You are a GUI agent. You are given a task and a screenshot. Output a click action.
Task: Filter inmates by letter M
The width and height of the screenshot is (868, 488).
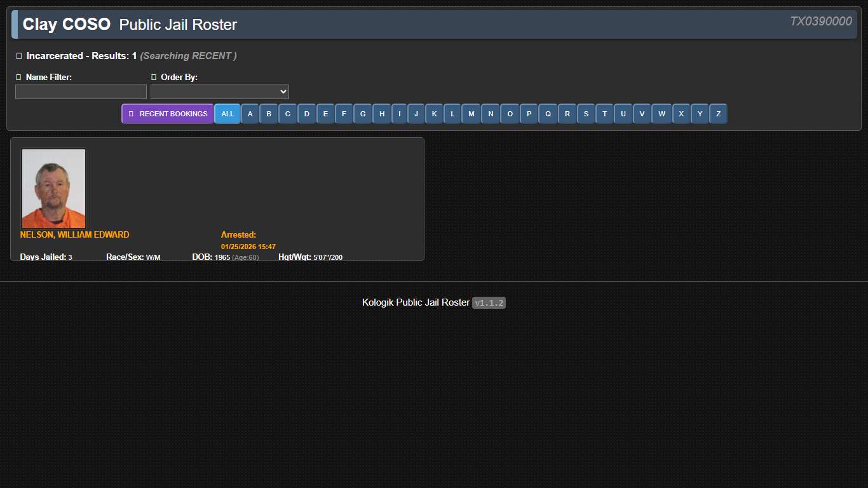pos(471,114)
